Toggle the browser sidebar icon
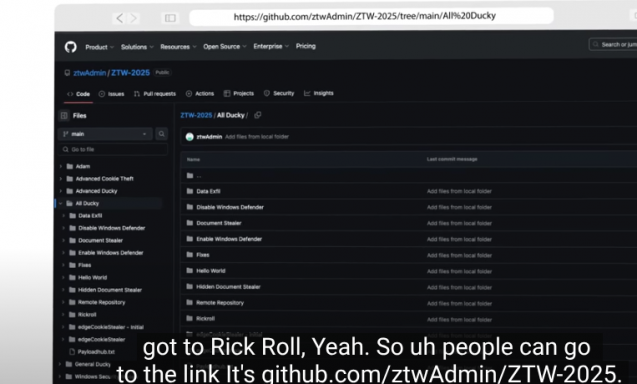 pos(170,18)
